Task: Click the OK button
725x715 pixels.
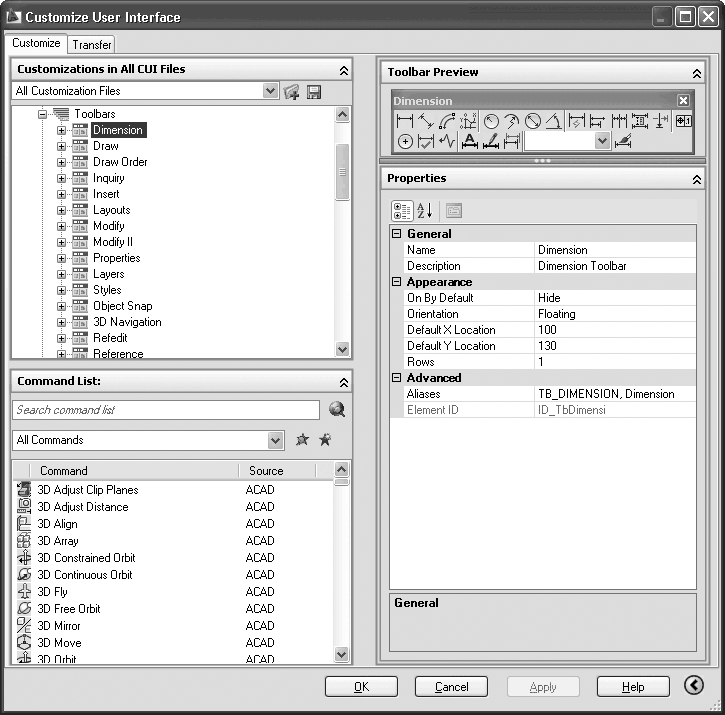Action: coord(361,687)
